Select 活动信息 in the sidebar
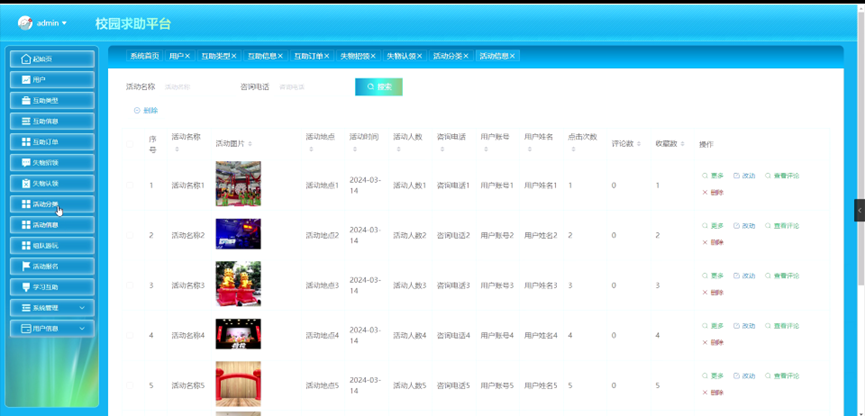Screen dimensions: 865x416 pyautogui.click(x=52, y=225)
